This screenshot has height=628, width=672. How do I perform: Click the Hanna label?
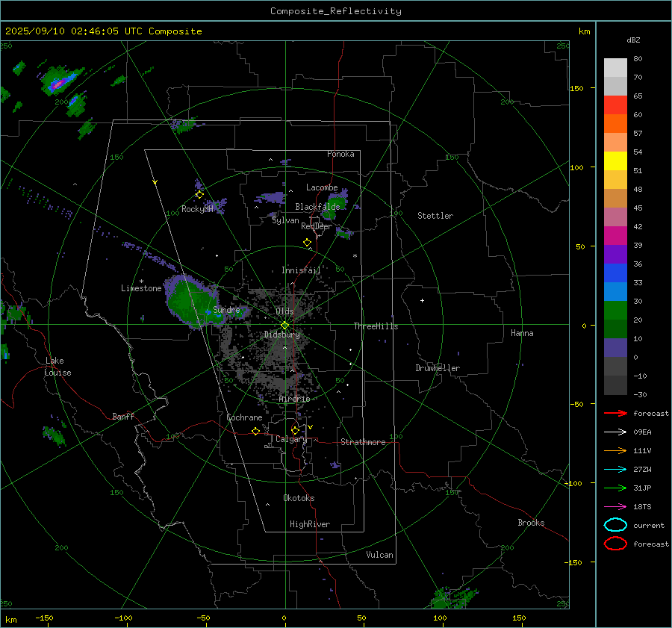522,333
